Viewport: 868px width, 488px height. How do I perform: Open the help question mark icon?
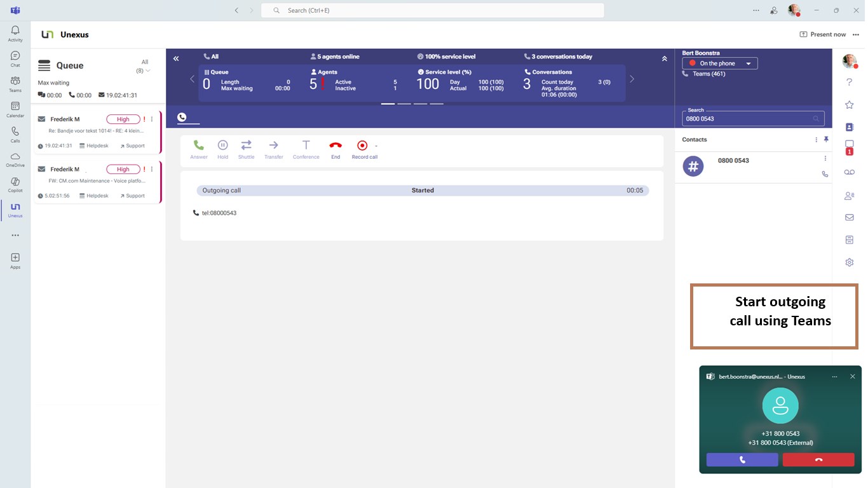point(849,82)
